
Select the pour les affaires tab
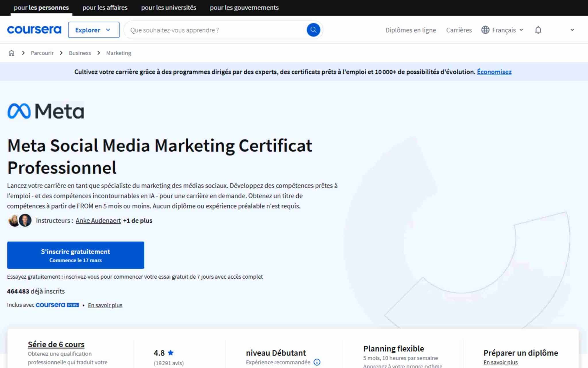click(x=105, y=7)
